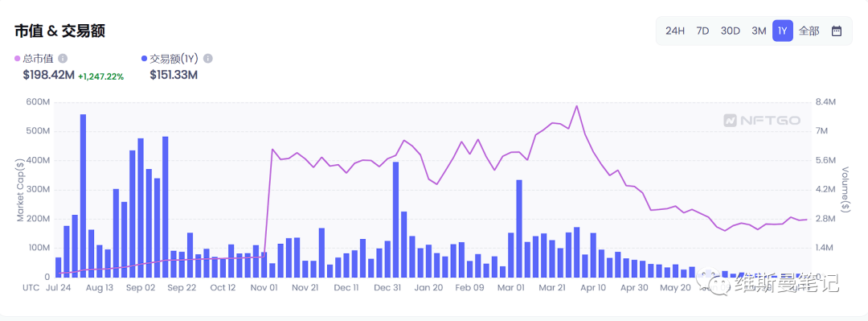Switch to 30D time range

730,31
